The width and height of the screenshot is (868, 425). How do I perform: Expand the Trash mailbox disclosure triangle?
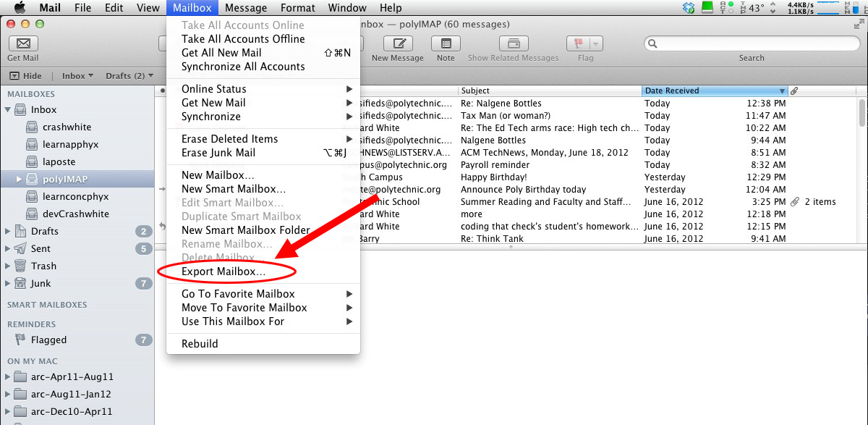(x=8, y=266)
